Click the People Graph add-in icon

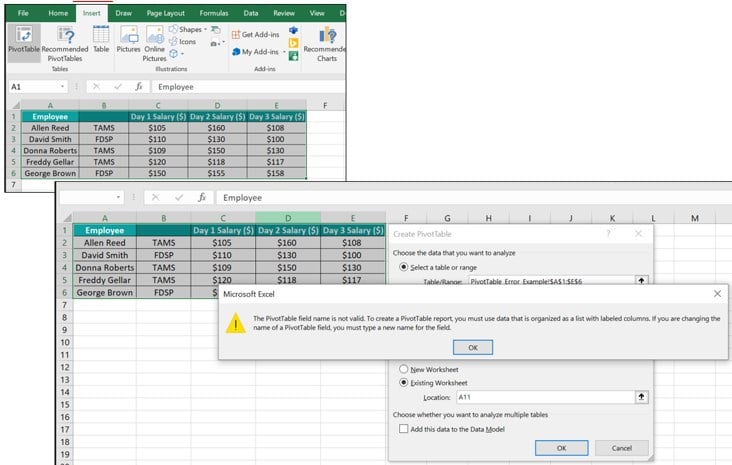point(293,56)
